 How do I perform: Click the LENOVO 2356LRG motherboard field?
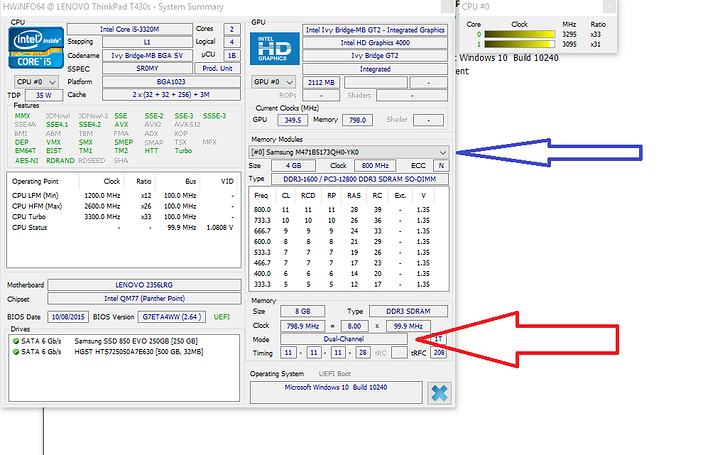click(x=148, y=284)
